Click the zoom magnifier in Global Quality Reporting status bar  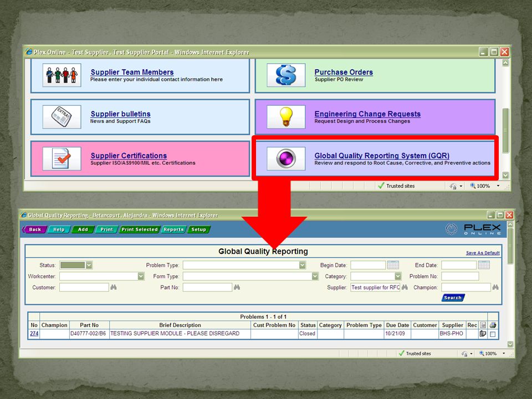coord(482,353)
